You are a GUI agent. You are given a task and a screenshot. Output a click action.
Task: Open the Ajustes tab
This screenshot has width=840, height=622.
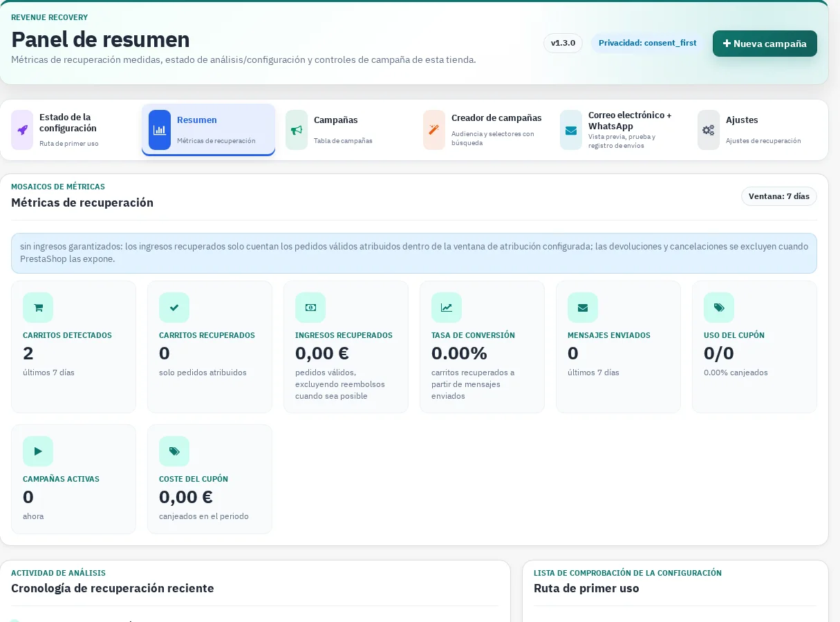(758, 130)
